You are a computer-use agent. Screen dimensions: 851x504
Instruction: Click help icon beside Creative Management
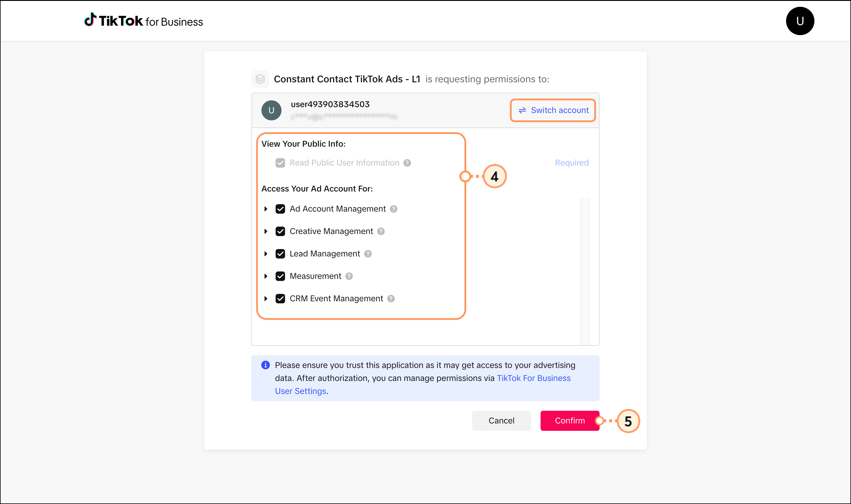tap(381, 231)
